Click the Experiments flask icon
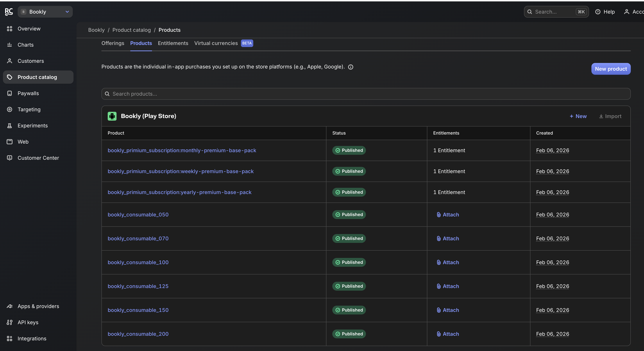The image size is (644, 351). [x=10, y=126]
